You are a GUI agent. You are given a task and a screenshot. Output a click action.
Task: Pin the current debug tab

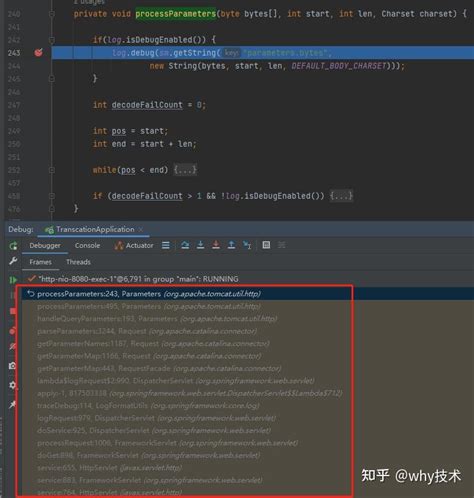(13, 404)
